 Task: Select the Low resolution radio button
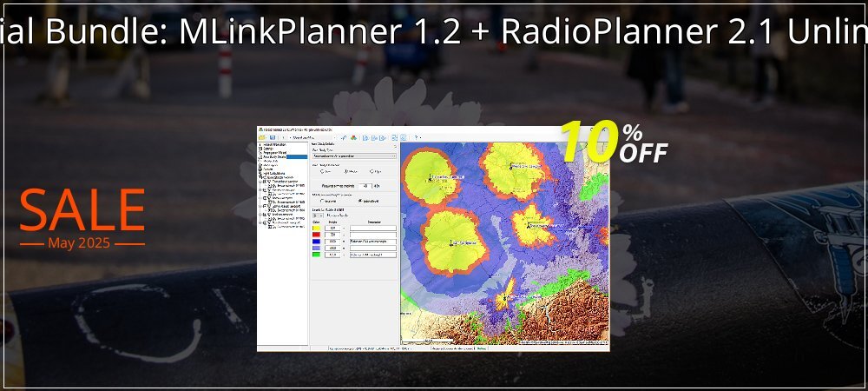point(322,172)
